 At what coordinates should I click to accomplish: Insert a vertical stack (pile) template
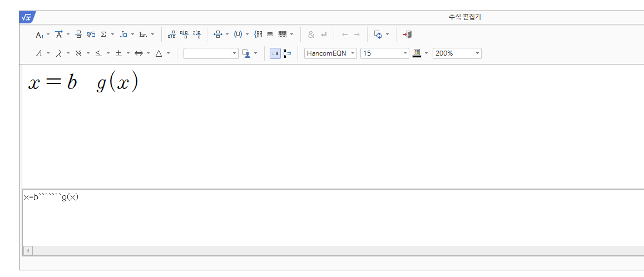click(x=270, y=34)
